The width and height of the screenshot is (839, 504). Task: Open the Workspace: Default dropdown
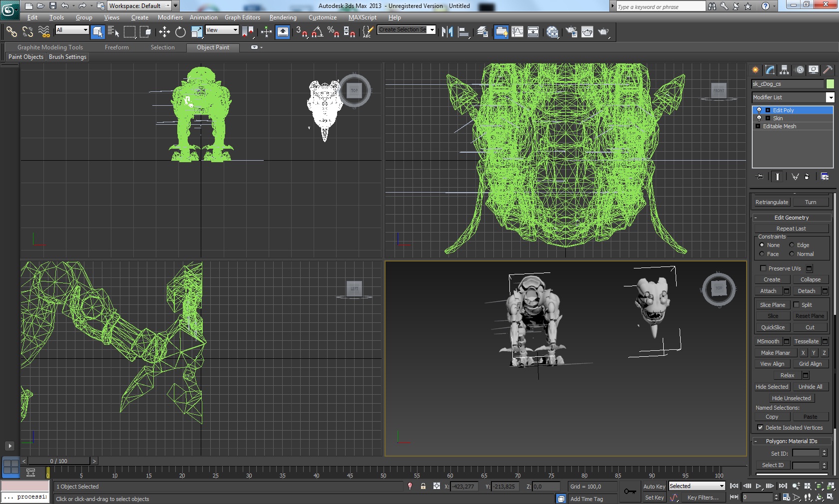[168, 6]
